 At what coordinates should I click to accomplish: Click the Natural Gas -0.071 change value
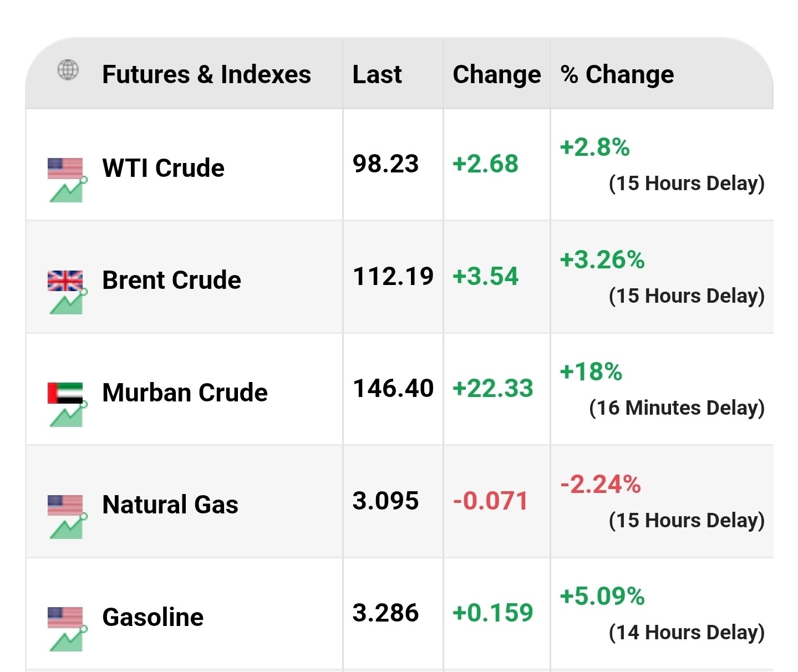coord(490,501)
